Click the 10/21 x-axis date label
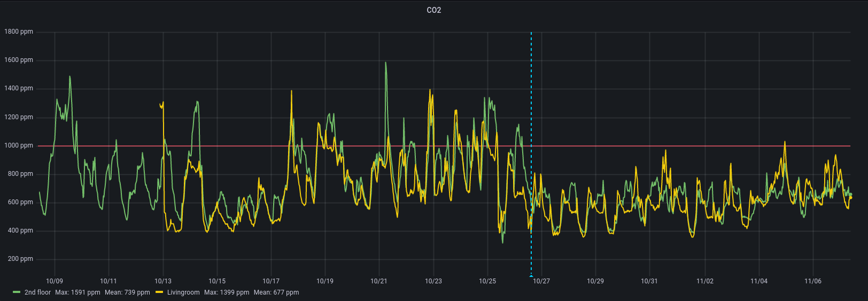Viewport: 868px width, 301px height. coord(379,281)
